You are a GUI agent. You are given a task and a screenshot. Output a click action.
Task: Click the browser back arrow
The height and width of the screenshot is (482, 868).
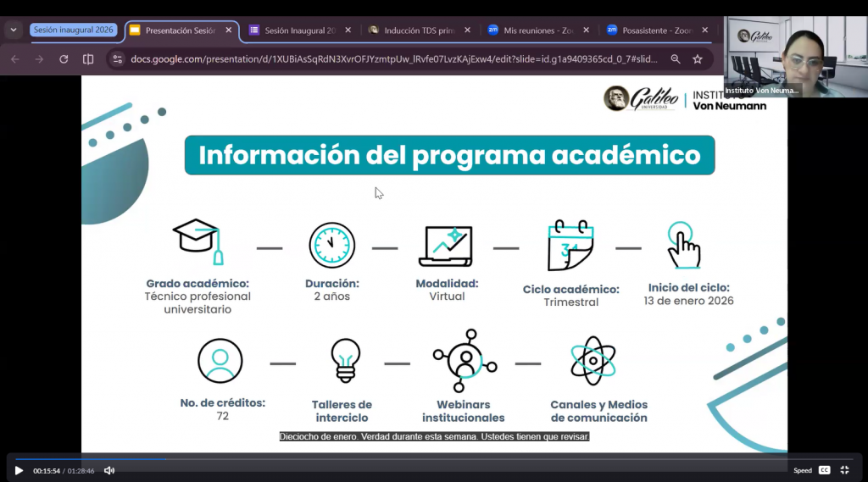coord(14,59)
